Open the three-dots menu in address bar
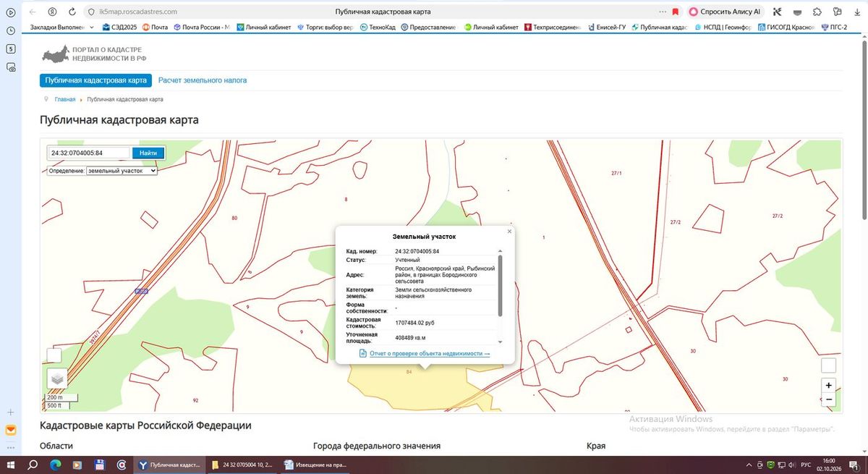This screenshot has height=474, width=868. [x=663, y=12]
